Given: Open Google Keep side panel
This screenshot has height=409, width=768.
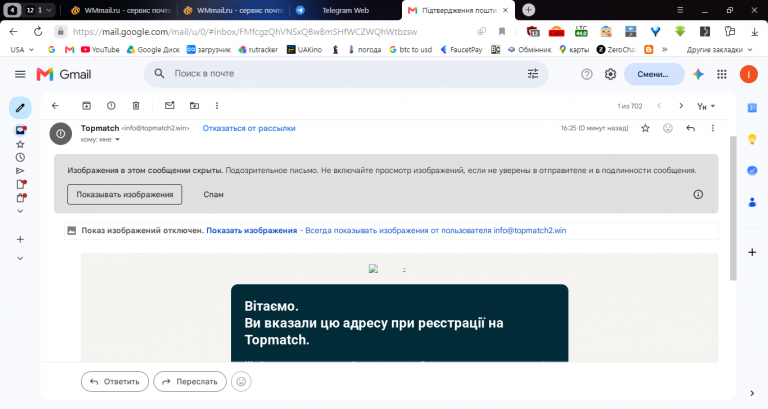Looking at the screenshot, I should 752,140.
